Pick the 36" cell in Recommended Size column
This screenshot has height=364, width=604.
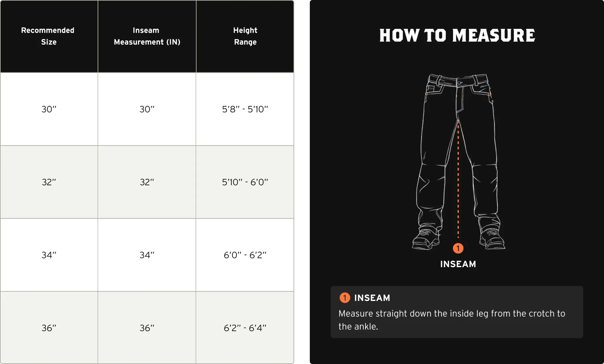click(49, 328)
